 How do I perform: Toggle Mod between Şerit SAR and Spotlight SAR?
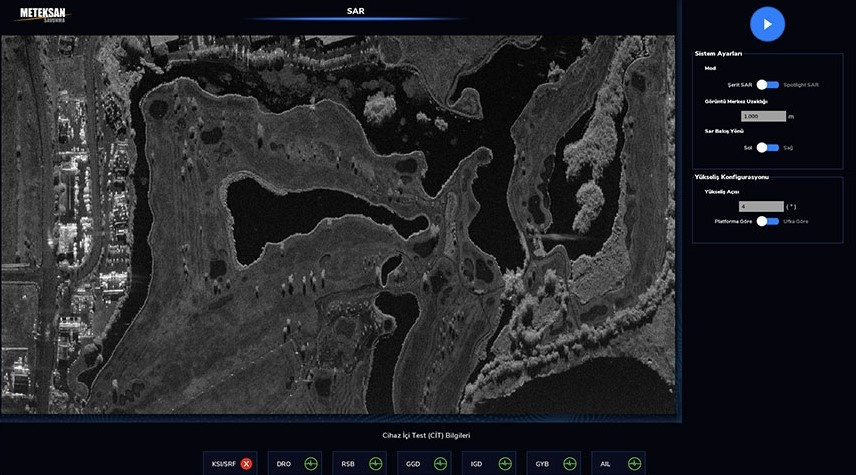[767, 85]
